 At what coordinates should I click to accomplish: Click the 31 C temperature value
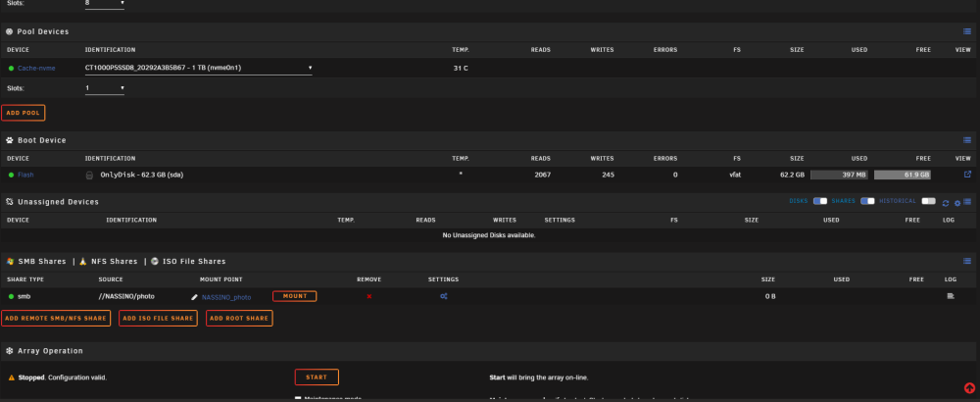(x=461, y=69)
